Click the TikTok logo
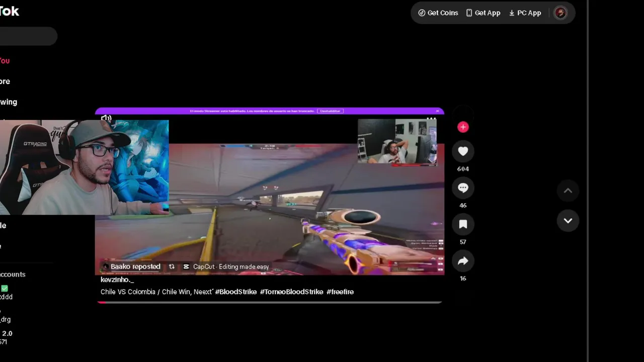This screenshot has width=644, height=362. point(9,11)
